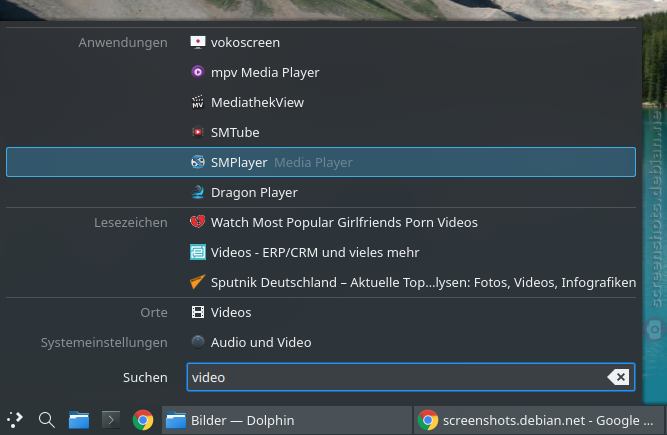Open the file manager launcher icon

click(79, 420)
